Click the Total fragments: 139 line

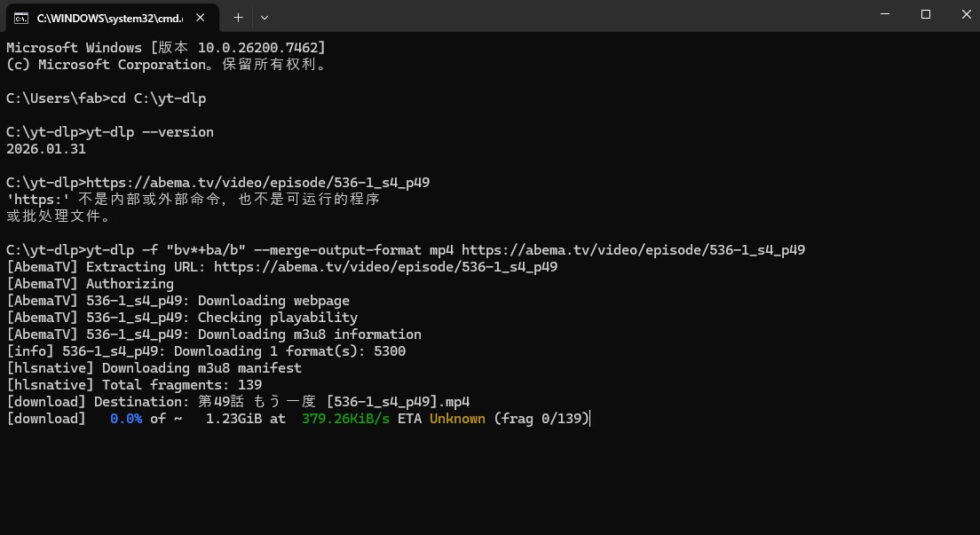(134, 385)
